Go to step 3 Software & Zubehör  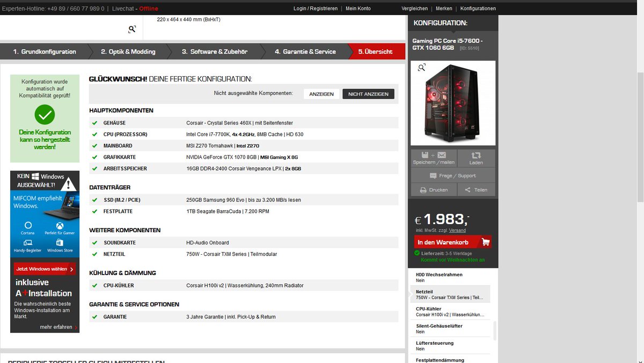coord(215,51)
